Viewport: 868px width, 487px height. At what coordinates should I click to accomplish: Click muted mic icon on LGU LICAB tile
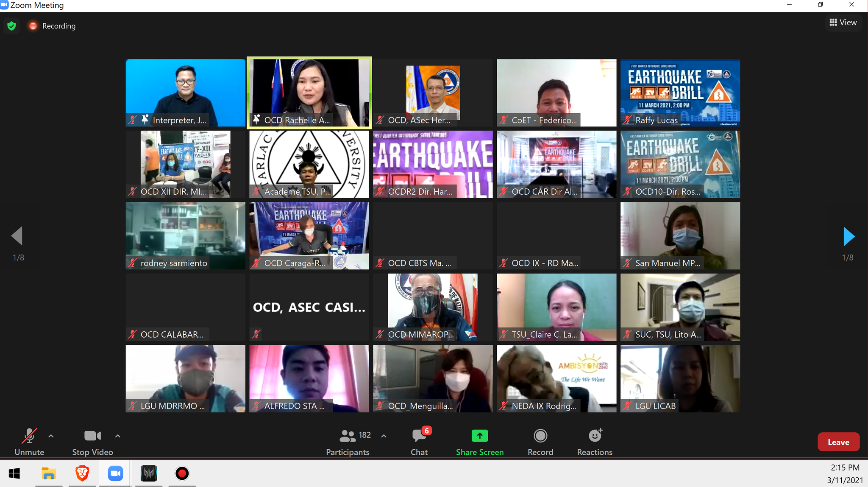[x=627, y=406]
